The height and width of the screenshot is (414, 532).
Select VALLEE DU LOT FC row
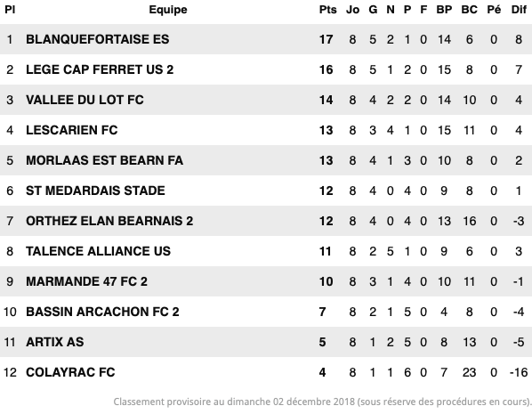pyautogui.click(x=266, y=100)
